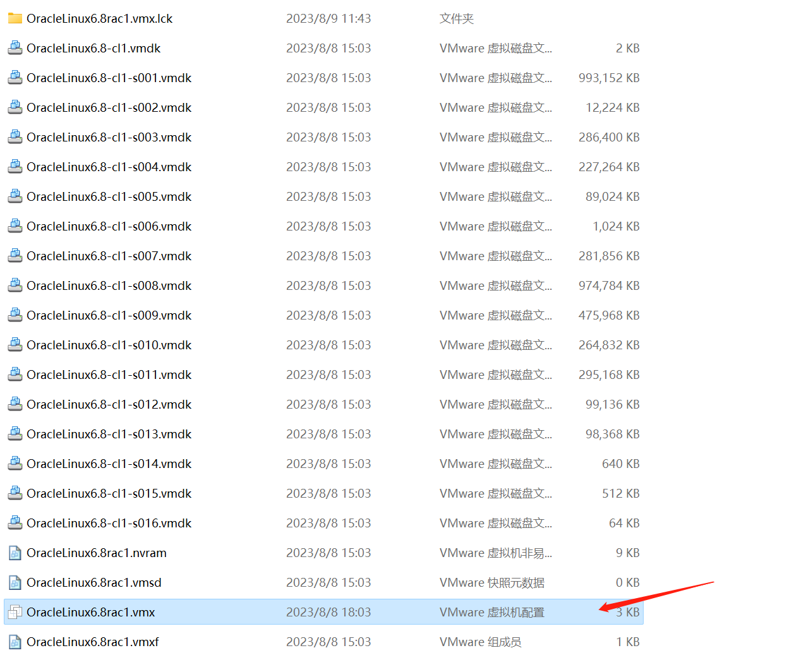Screen dimensions: 799x672
Task: Click the date 2023/8/8 18:03
Action: point(328,612)
